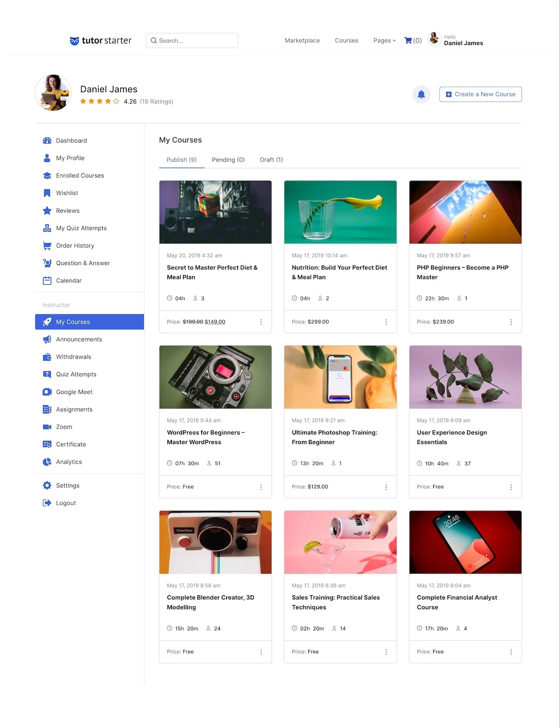Image resolution: width=560 pixels, height=728 pixels.
Task: Open options menu for Nutrition: Build Your Perfect Diet
Action: click(386, 322)
